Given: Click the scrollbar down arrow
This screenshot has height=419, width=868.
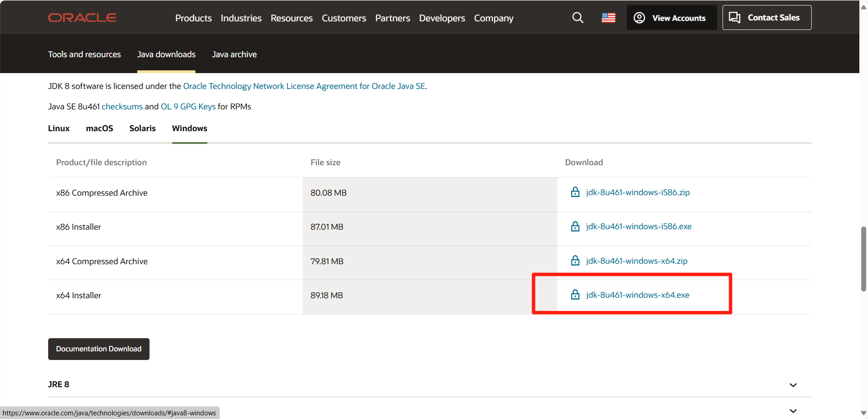Looking at the screenshot, I should point(863,413).
